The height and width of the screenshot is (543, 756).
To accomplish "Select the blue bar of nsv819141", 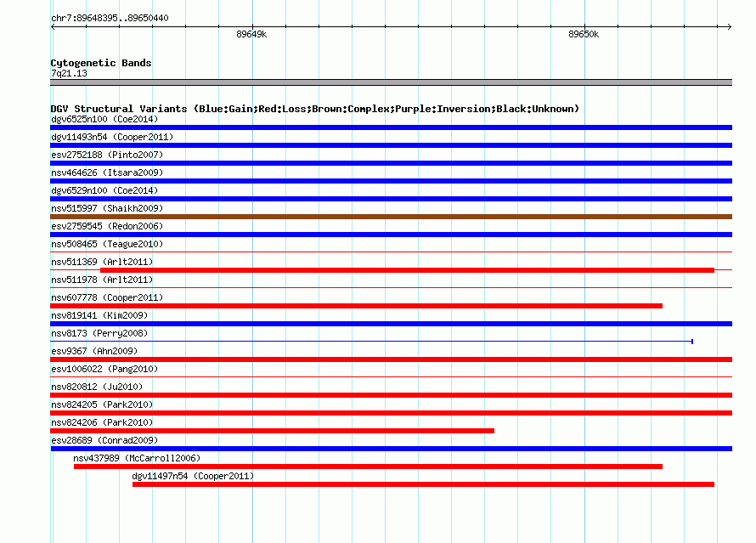I will pyautogui.click(x=391, y=324).
